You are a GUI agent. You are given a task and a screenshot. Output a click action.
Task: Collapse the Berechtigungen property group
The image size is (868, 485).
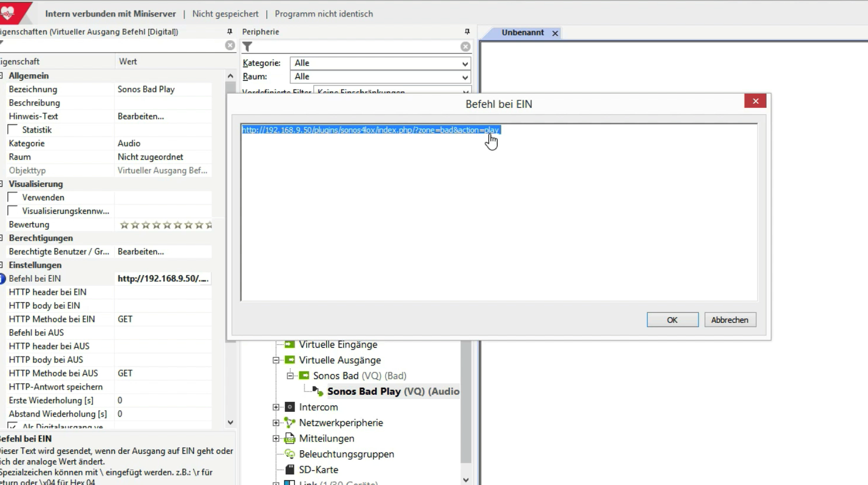click(x=2, y=238)
